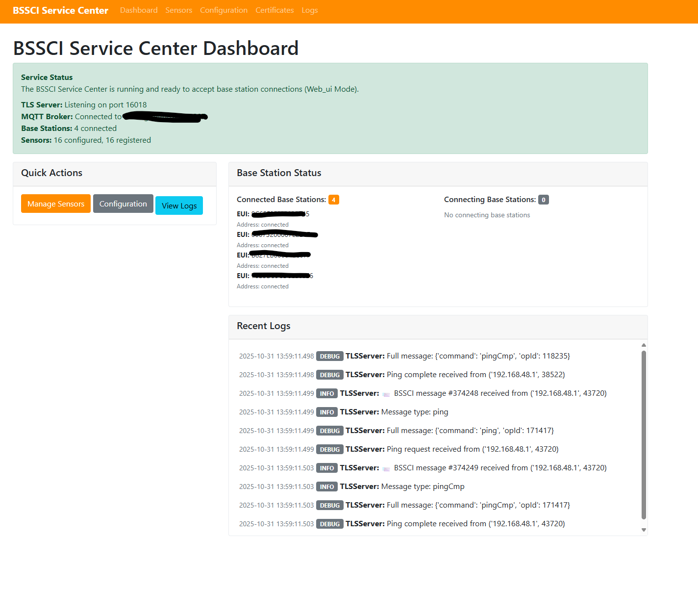Click INFO badge of message #374248 log
The width and height of the screenshot is (698, 616).
327,393
